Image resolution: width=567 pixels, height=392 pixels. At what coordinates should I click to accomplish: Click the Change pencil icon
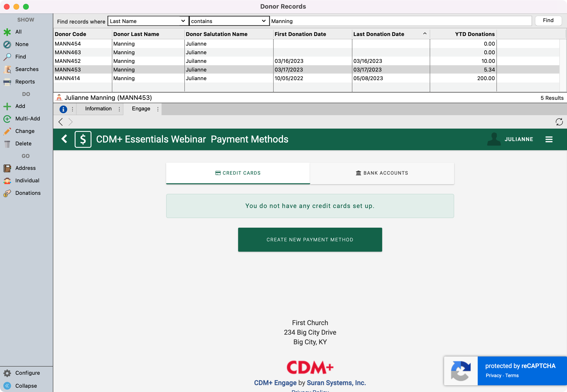click(x=7, y=131)
